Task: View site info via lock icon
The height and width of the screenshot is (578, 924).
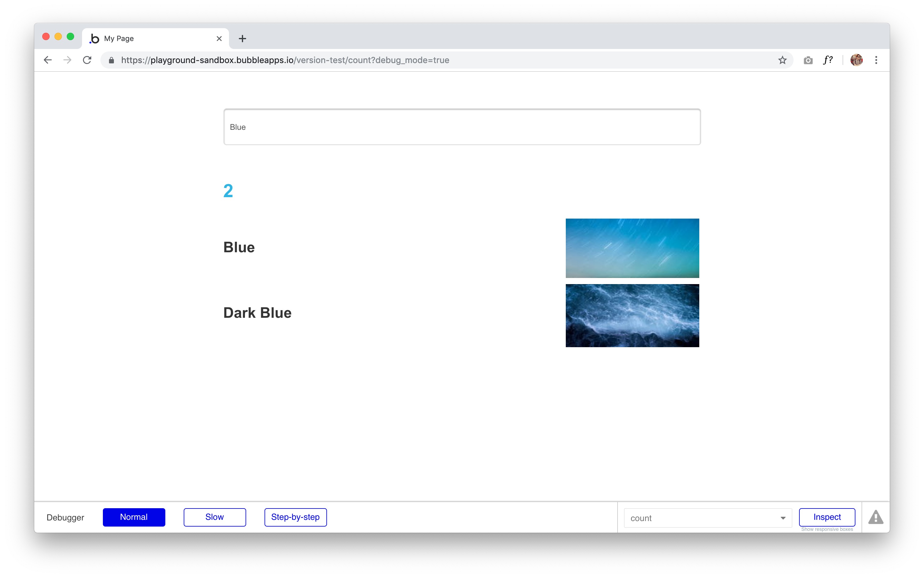Action: click(111, 60)
